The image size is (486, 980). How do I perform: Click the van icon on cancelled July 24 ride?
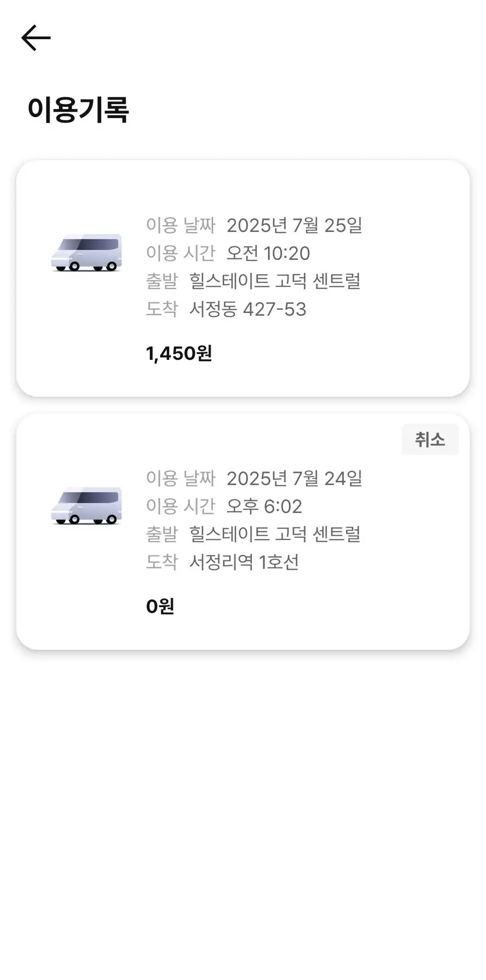[x=87, y=506]
